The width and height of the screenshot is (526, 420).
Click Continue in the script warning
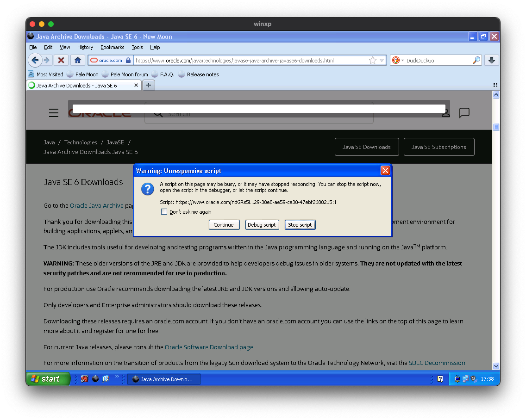(224, 225)
